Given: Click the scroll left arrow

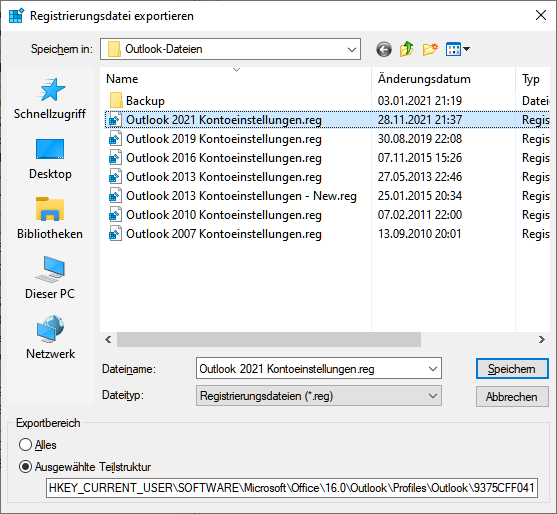Looking at the screenshot, I should coord(108,340).
